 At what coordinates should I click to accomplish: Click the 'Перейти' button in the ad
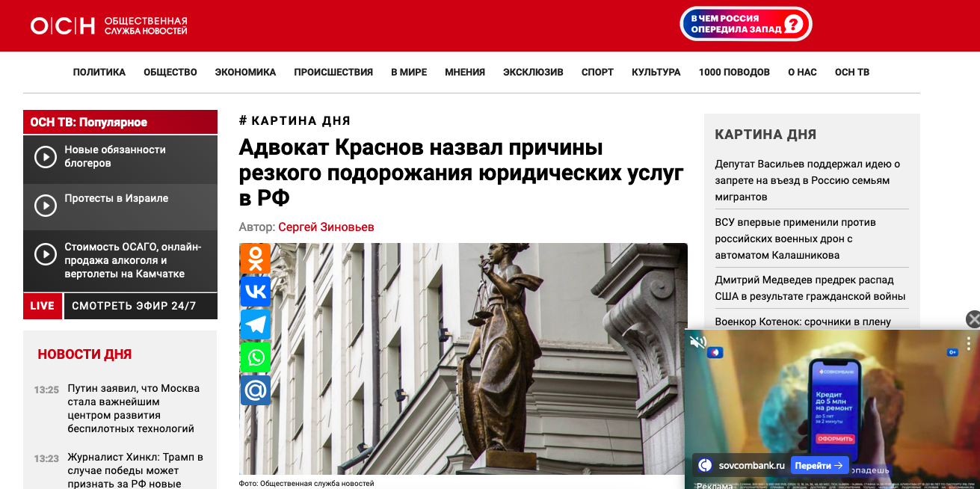[x=819, y=465]
